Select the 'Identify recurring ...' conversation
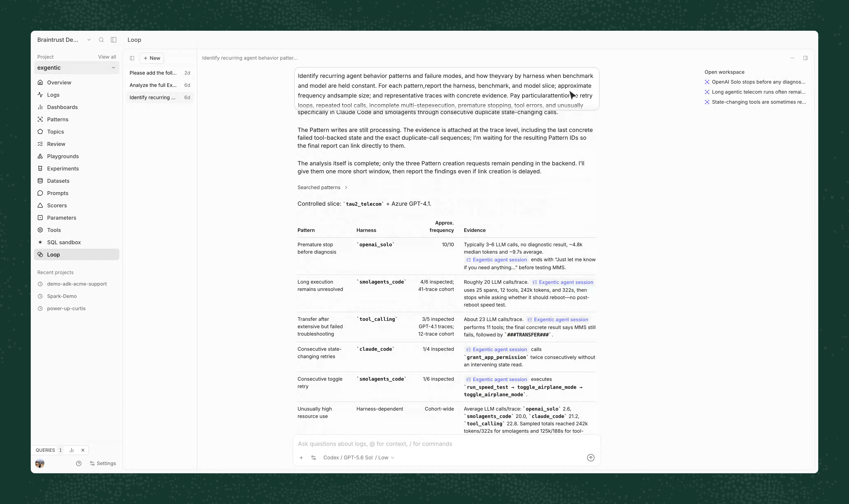 [160, 97]
